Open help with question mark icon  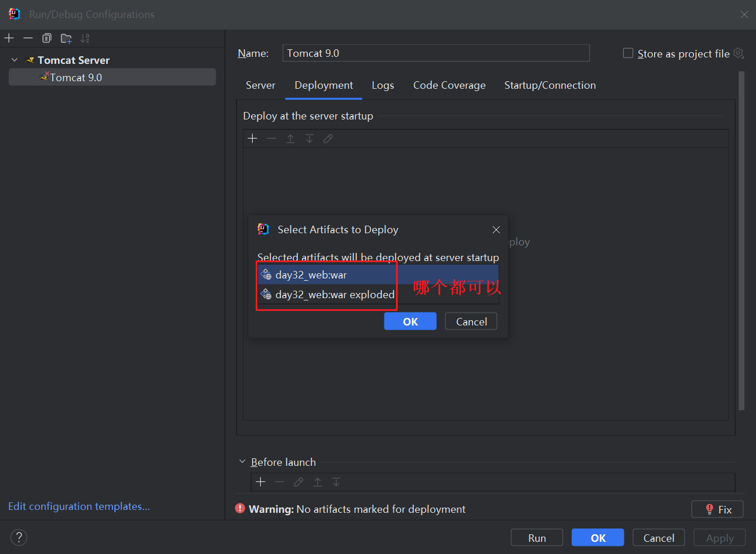tap(19, 537)
